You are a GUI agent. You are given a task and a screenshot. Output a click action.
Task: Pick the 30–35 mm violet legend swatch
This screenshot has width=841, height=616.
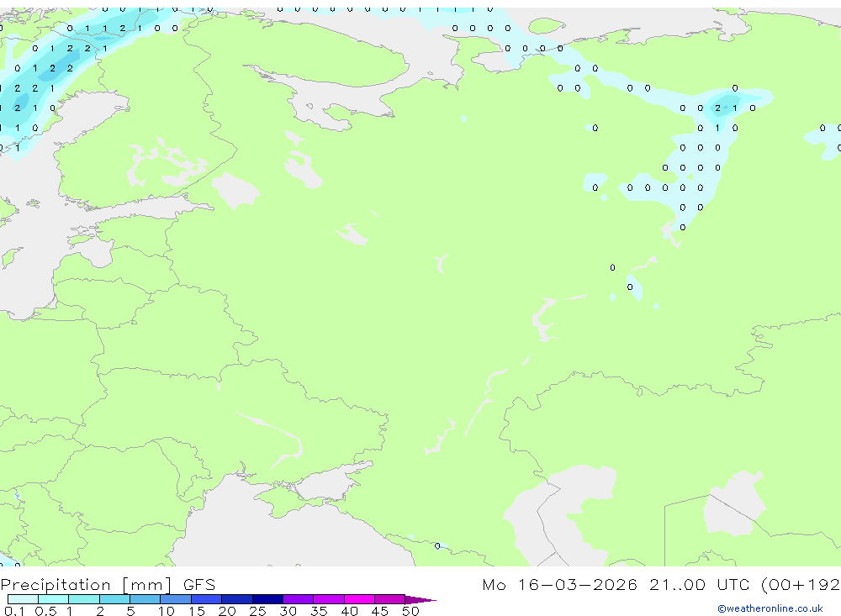(x=299, y=599)
